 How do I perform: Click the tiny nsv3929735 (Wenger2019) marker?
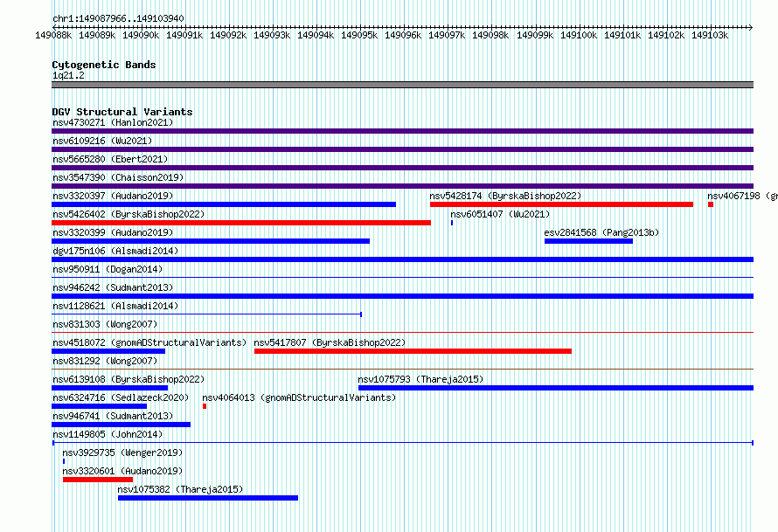[x=64, y=461]
